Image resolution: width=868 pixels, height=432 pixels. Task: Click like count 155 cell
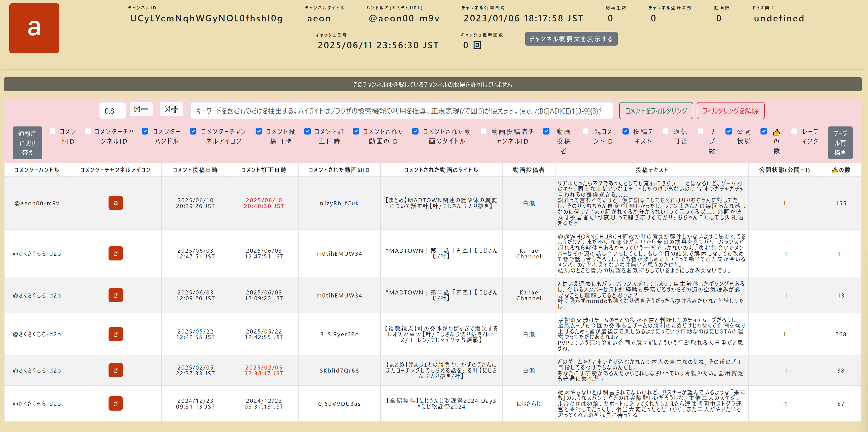(841, 203)
